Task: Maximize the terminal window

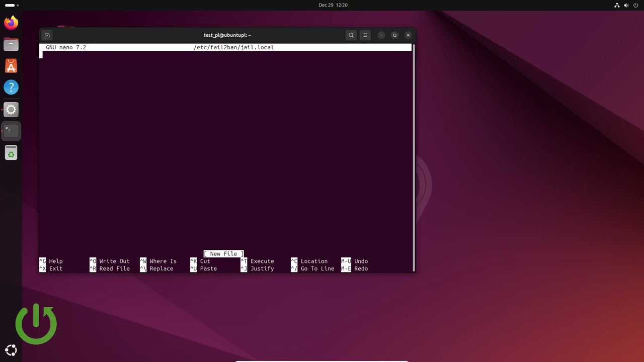Action: coord(395,35)
